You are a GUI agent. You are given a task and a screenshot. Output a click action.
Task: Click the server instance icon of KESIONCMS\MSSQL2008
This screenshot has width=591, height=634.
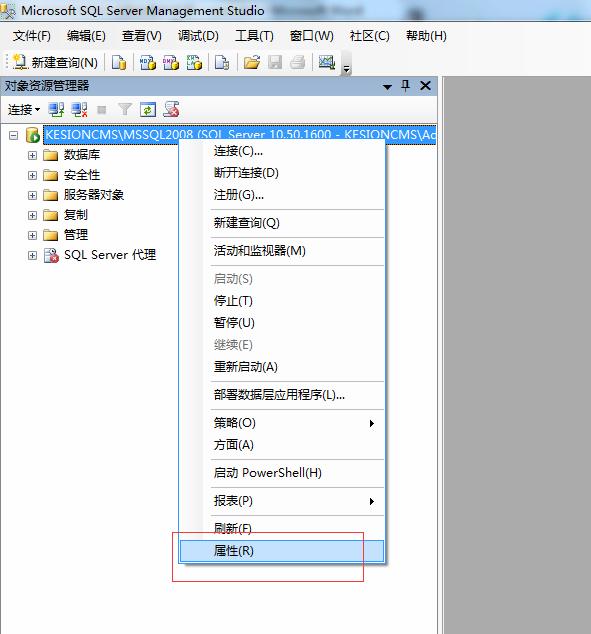[x=32, y=135]
